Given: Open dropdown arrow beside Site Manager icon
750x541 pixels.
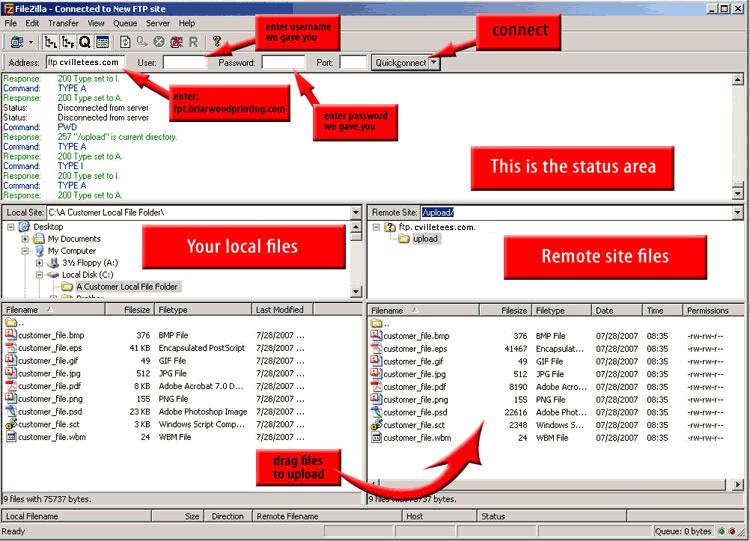Looking at the screenshot, I should tap(31, 42).
